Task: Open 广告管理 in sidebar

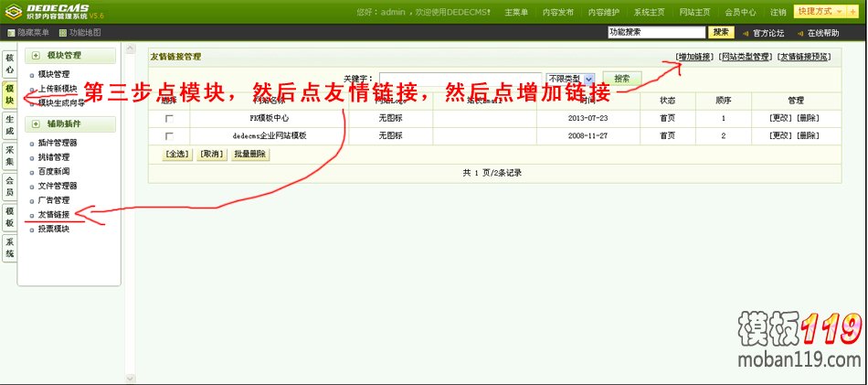Action: (x=54, y=200)
